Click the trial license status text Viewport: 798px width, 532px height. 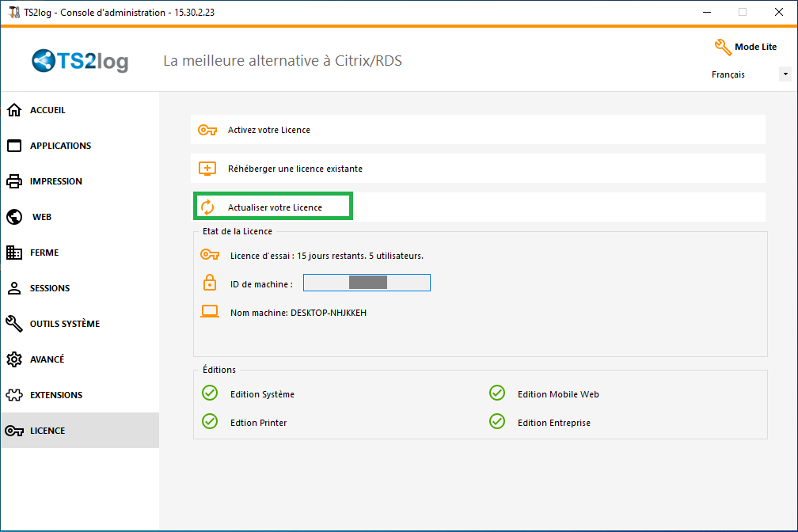tap(326, 256)
